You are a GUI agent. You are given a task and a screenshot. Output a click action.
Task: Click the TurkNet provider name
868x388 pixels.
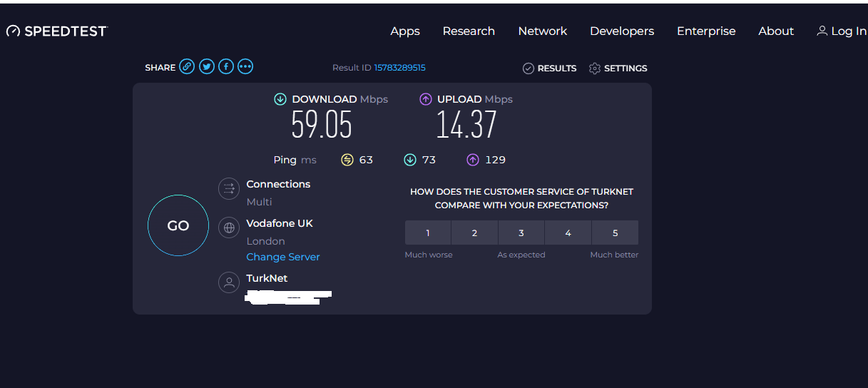267,278
